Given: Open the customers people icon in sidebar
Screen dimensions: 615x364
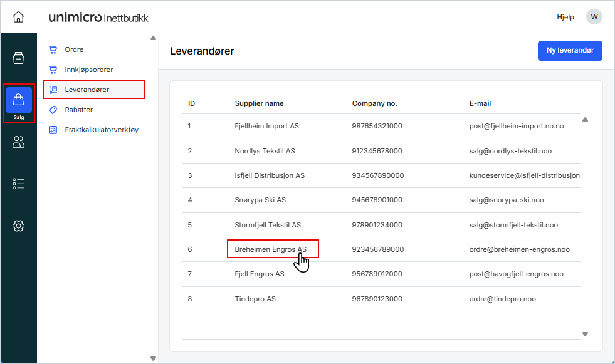Looking at the screenshot, I should coord(18,142).
